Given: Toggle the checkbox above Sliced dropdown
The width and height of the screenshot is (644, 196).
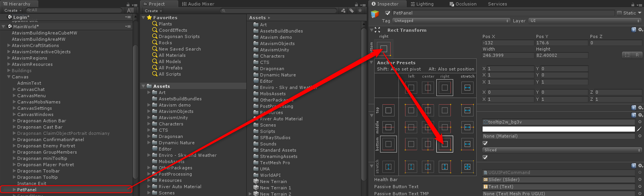Looking at the screenshot, I should (x=485, y=143).
